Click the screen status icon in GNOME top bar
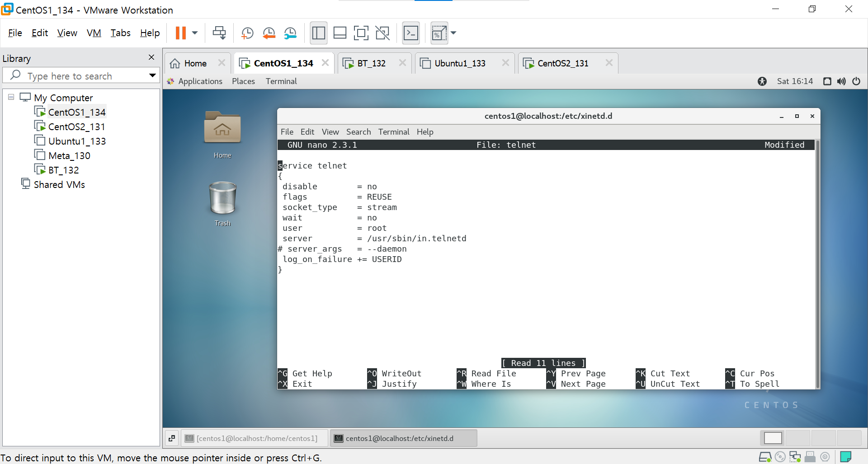The image size is (868, 464). (x=827, y=81)
